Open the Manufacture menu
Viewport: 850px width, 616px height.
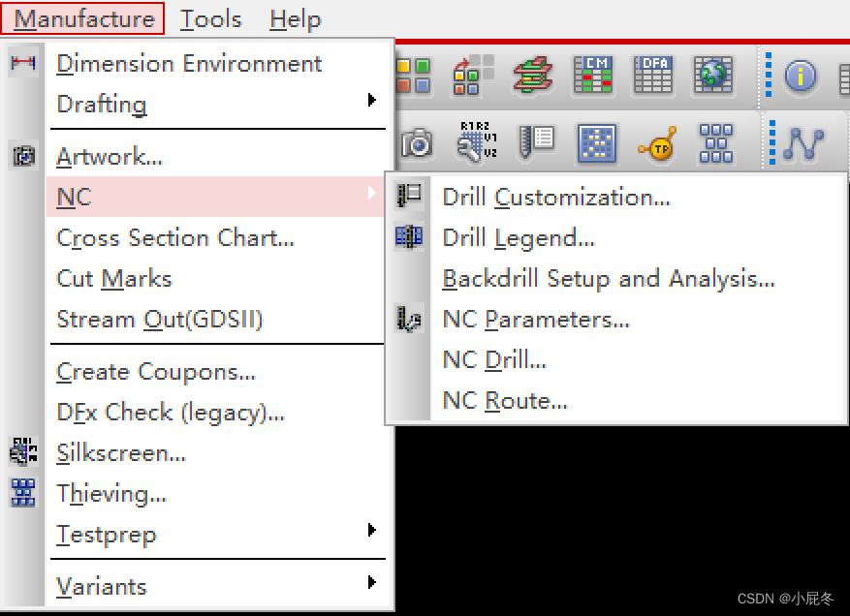coord(82,19)
